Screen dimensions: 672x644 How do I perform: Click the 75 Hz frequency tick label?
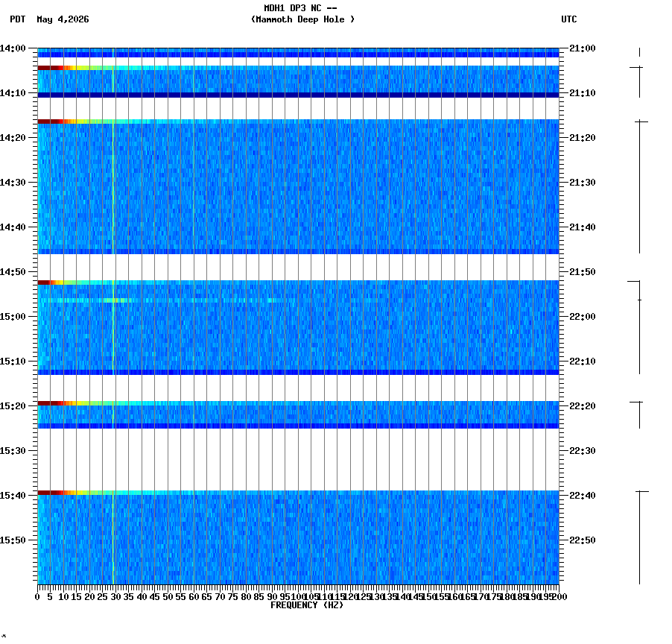point(233,597)
